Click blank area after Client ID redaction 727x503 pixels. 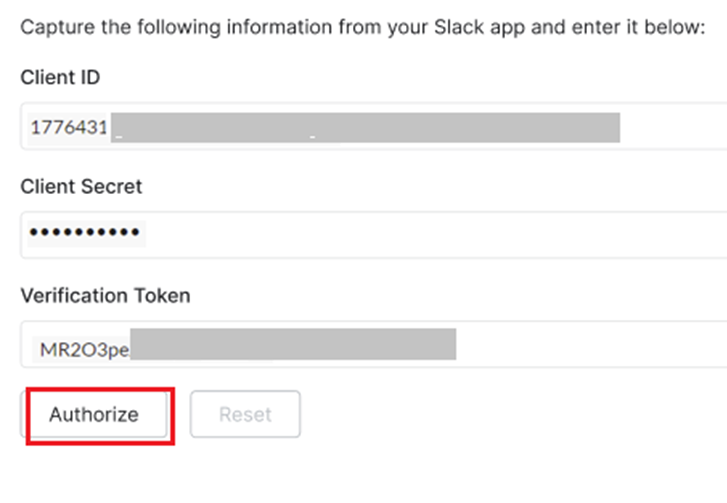[670, 128]
